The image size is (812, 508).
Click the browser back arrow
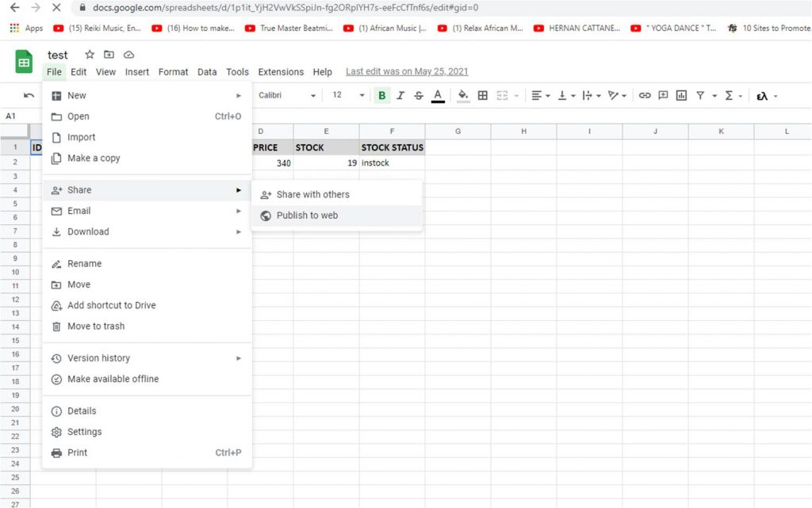point(14,7)
